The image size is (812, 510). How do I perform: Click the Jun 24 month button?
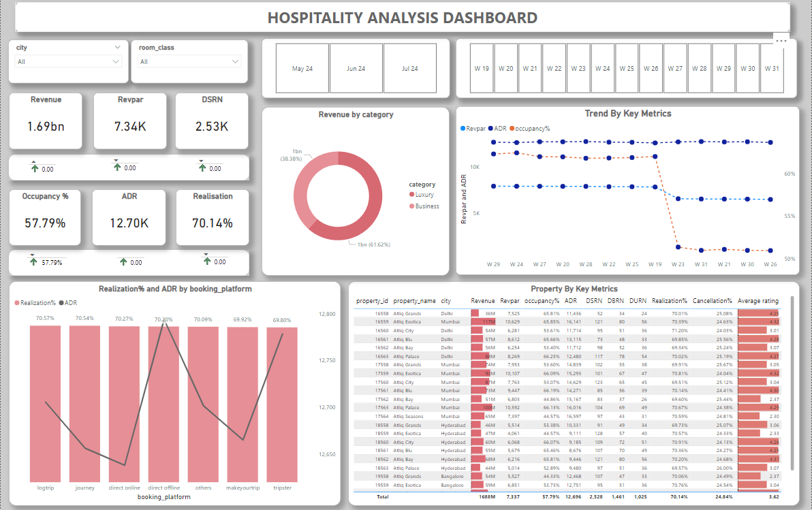click(x=358, y=68)
